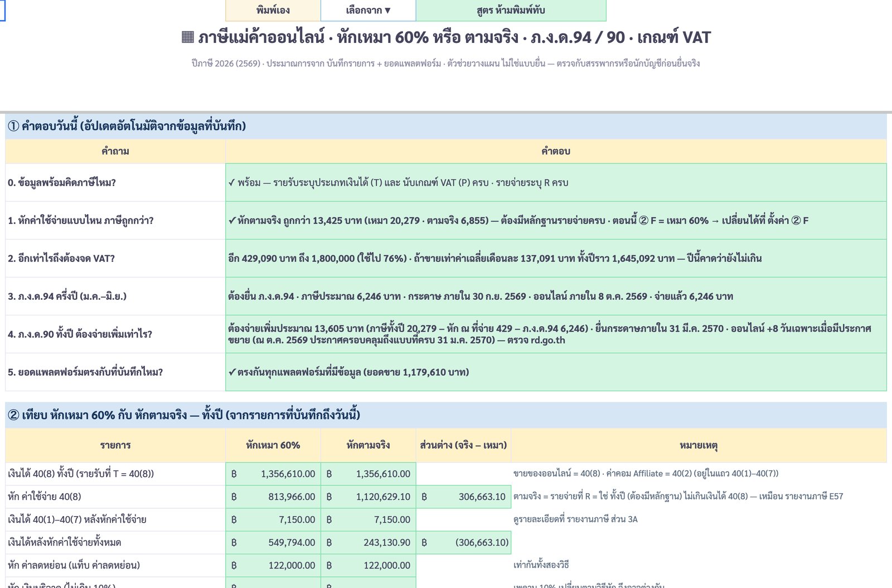Click the answer starting 'ต้องจ่ายเพิ่มประมาณ 13,605 บาท'
Image resolution: width=892 pixels, height=588 pixels.
tap(556, 334)
